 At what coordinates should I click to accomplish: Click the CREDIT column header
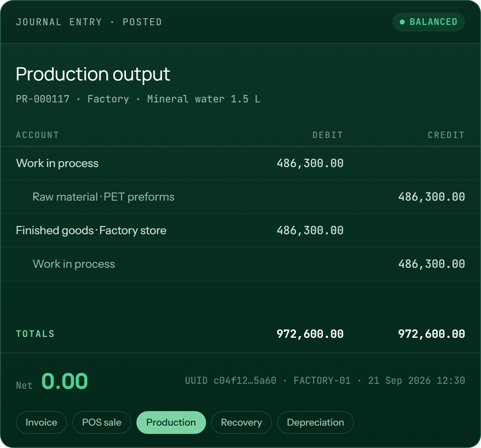446,135
